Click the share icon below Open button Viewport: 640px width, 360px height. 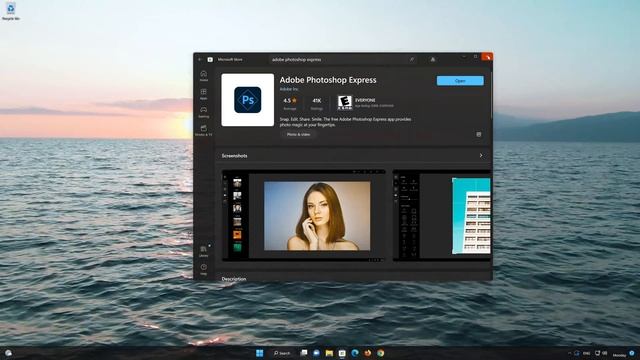click(479, 134)
